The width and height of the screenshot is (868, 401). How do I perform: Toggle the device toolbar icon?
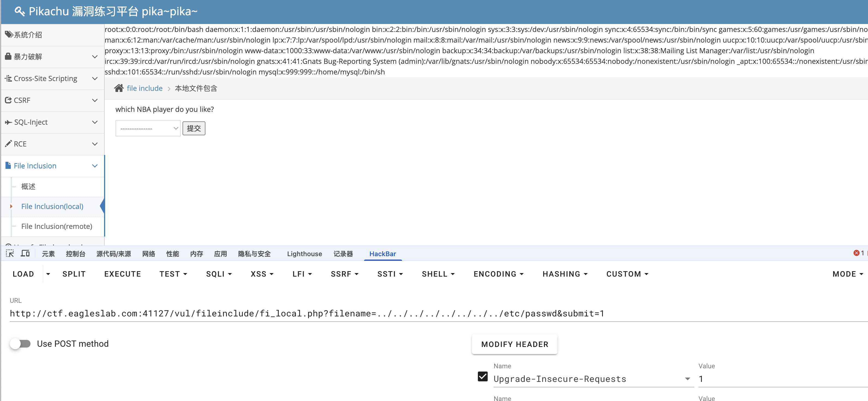(25, 254)
